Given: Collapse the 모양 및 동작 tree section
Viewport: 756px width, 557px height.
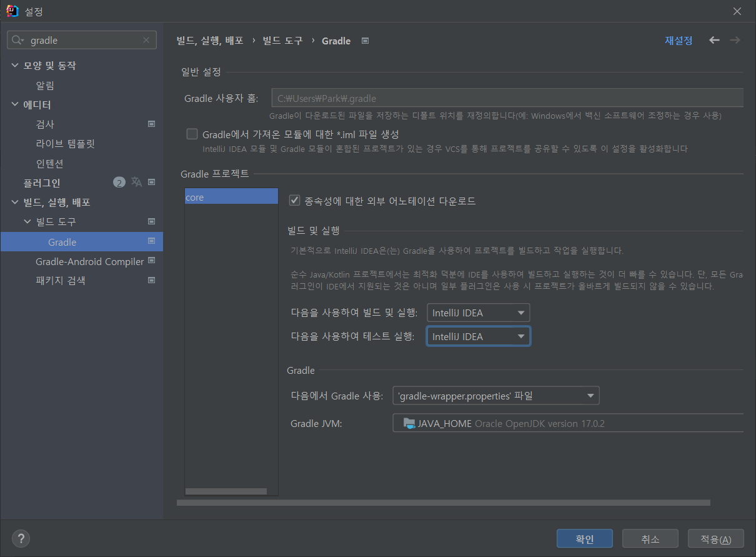Looking at the screenshot, I should pos(15,65).
